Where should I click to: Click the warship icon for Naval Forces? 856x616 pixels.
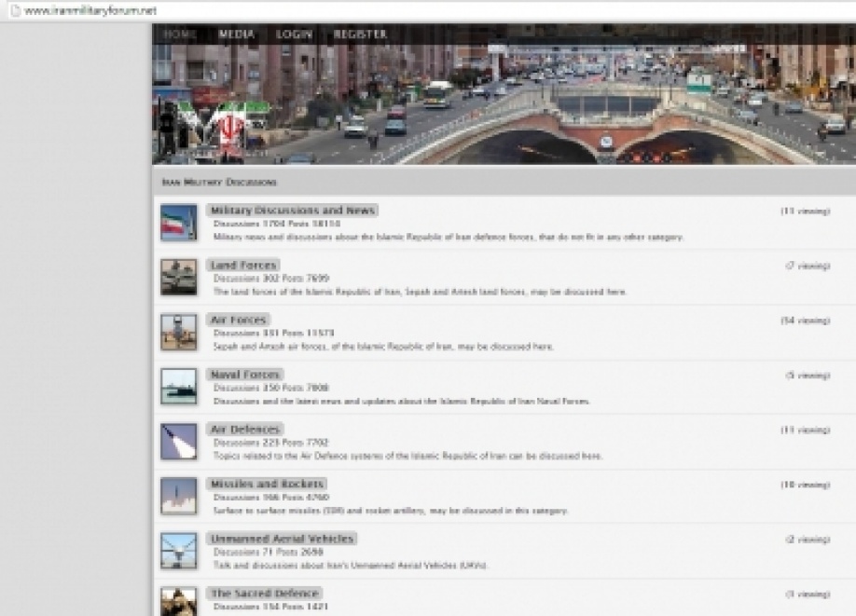click(x=178, y=387)
